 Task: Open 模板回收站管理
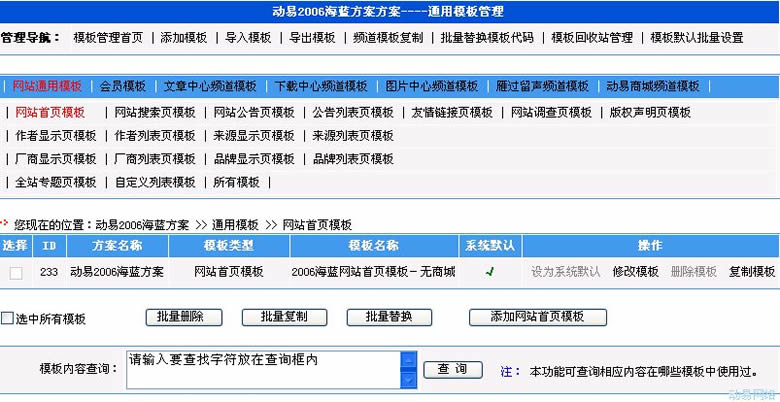pos(592,38)
